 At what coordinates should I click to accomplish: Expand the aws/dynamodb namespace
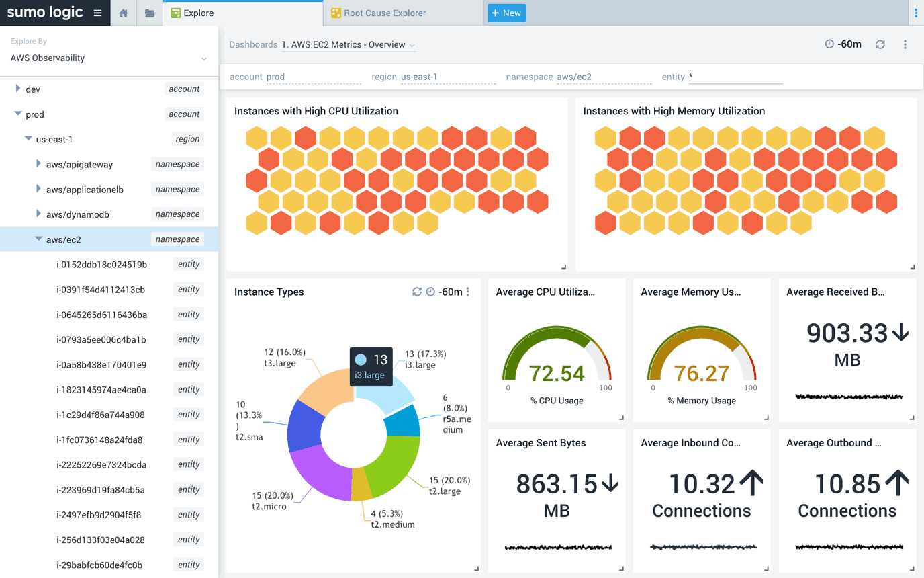(x=38, y=214)
